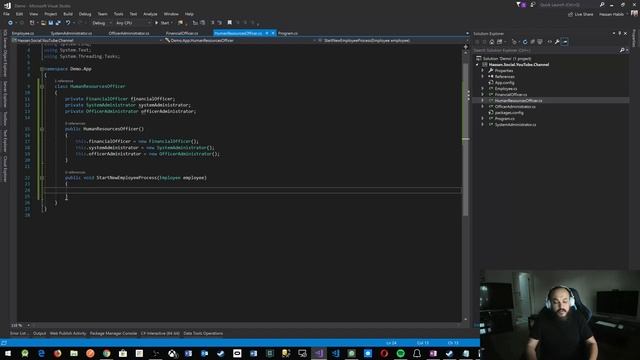Switch to the Employee.cs tab

[23, 33]
